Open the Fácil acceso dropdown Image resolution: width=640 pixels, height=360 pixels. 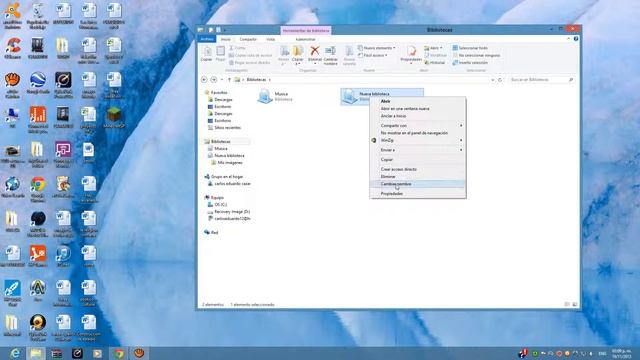(373, 55)
